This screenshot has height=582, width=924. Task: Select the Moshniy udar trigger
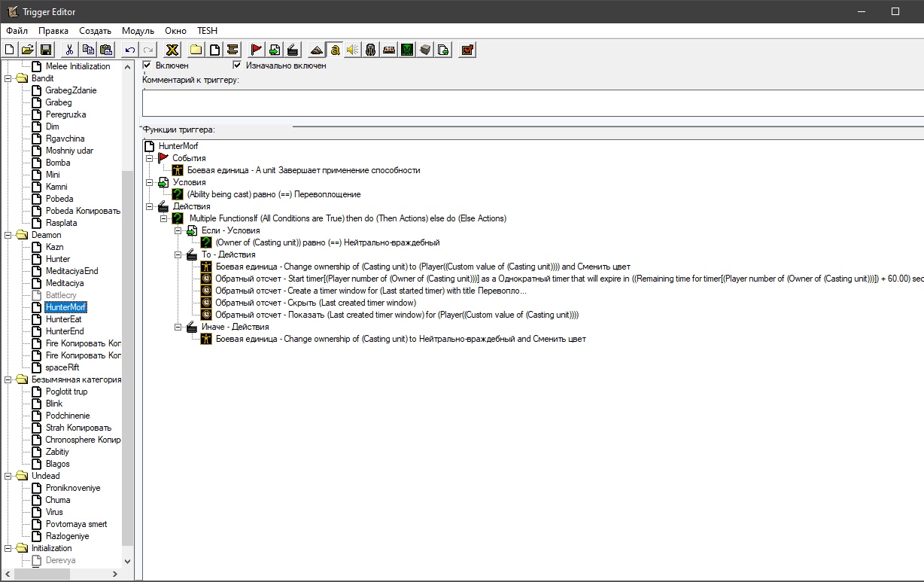click(x=68, y=151)
